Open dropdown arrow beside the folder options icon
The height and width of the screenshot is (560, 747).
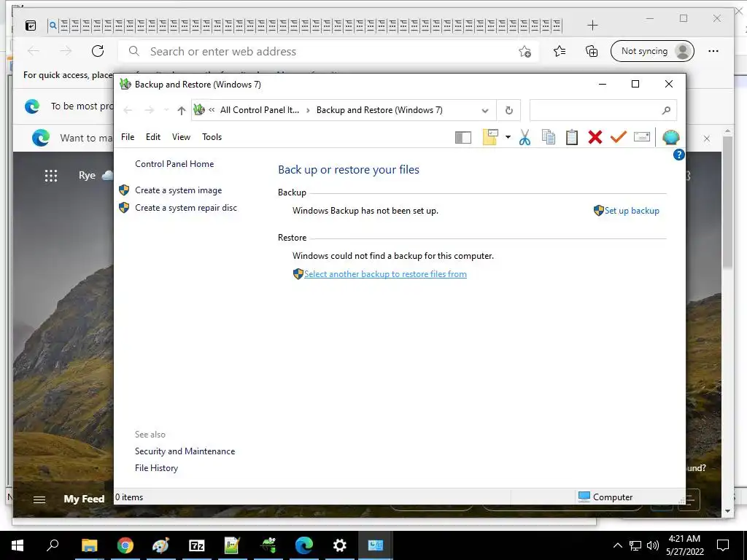508,137
